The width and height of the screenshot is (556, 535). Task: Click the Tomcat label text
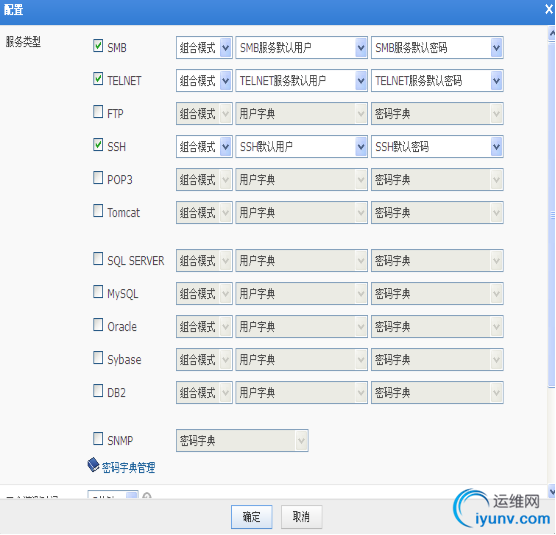pos(123,213)
